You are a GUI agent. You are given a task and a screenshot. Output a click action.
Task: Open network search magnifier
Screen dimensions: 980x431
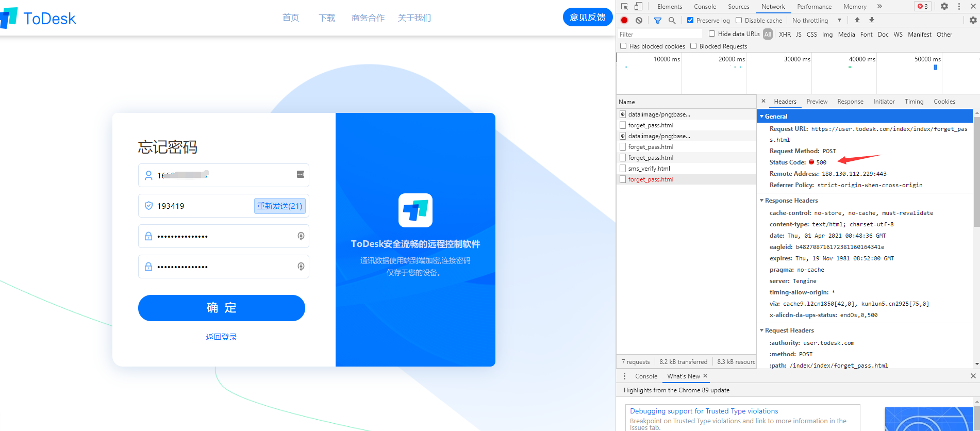[x=672, y=20]
